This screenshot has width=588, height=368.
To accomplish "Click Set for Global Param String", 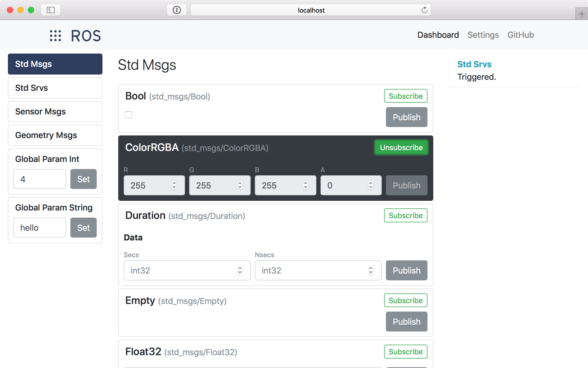I will (x=83, y=228).
